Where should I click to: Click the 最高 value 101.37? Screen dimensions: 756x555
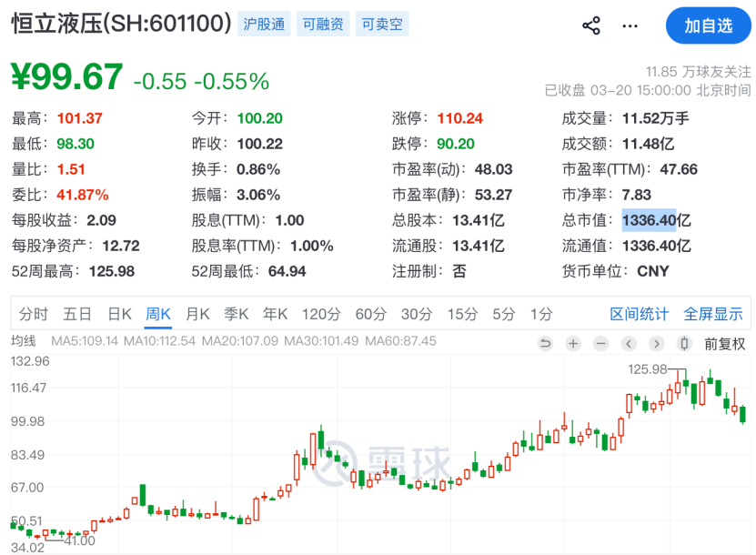click(x=79, y=118)
